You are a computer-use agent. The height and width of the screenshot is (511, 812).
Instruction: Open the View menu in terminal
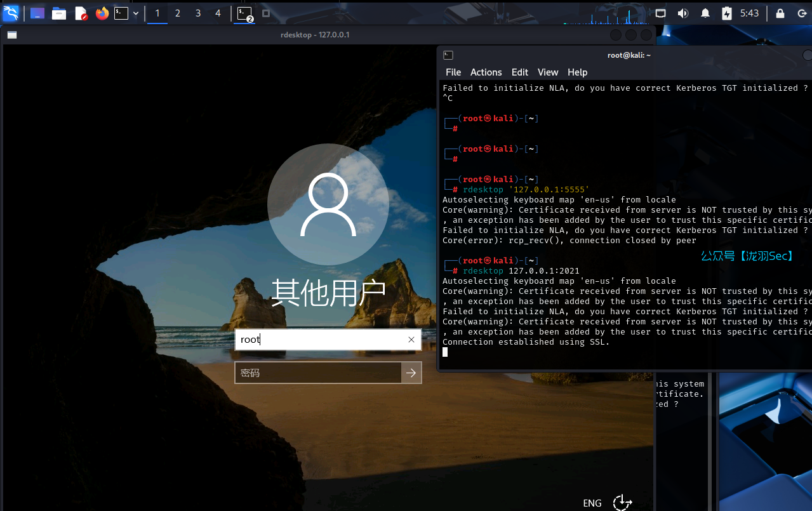pyautogui.click(x=547, y=72)
